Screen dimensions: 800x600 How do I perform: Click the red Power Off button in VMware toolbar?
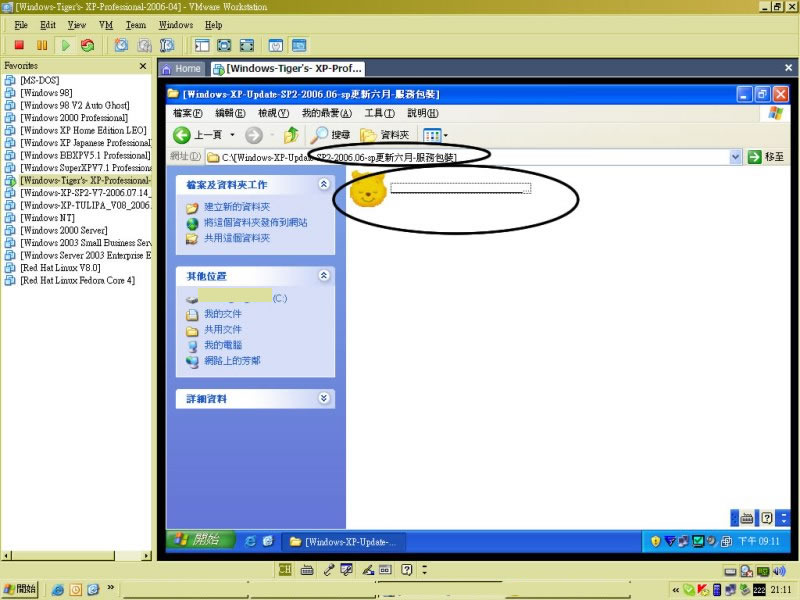pyautogui.click(x=19, y=45)
